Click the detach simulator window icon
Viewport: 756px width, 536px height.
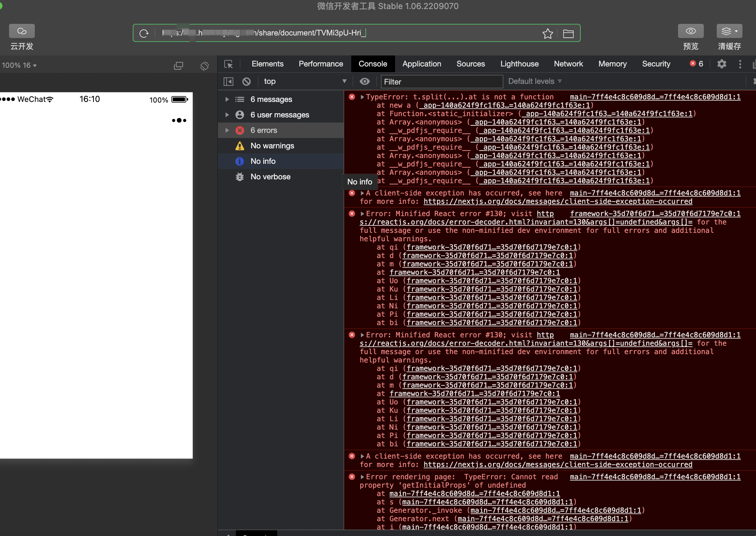click(x=179, y=65)
